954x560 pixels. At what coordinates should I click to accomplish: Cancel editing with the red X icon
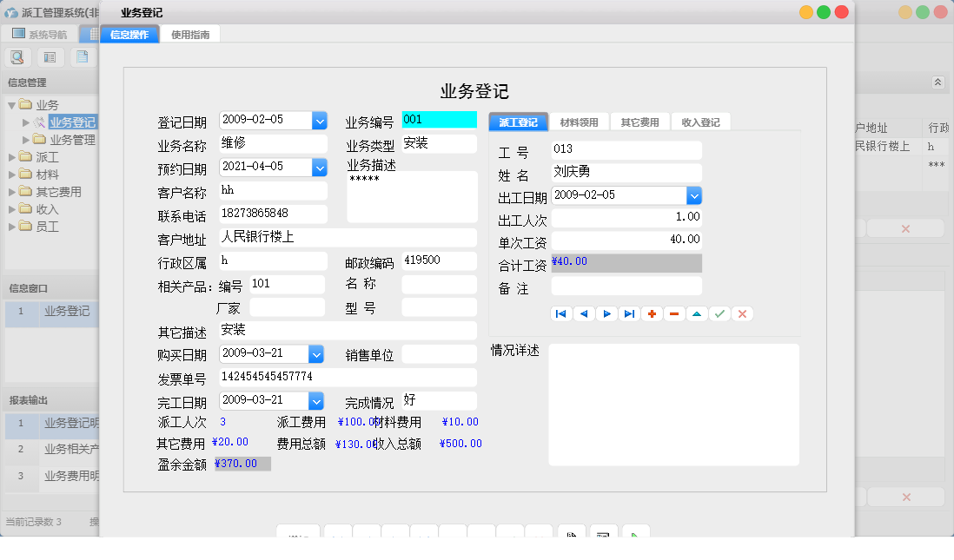742,313
